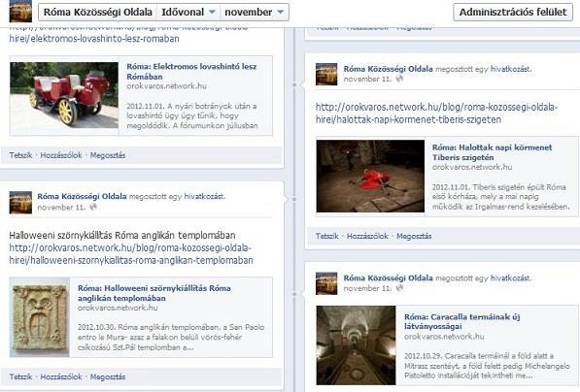Click the dark courtyard with red flowers thumbnail
Viewport: 580px width, 392px height.
(x=371, y=176)
